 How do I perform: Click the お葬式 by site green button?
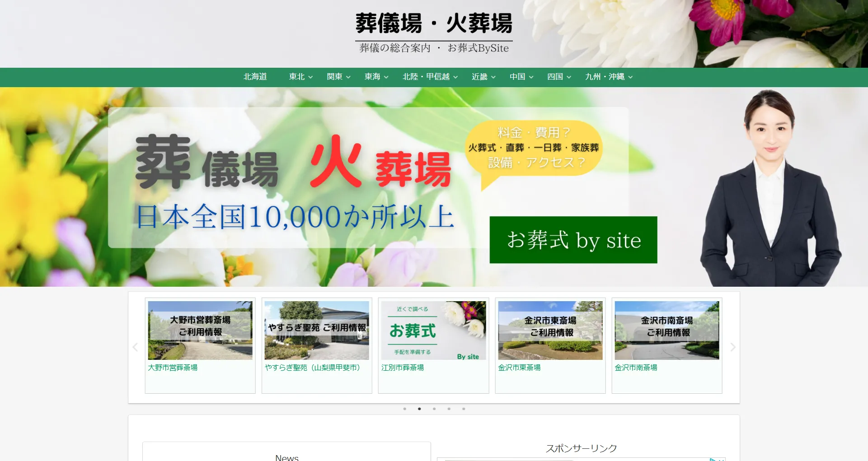[573, 240]
